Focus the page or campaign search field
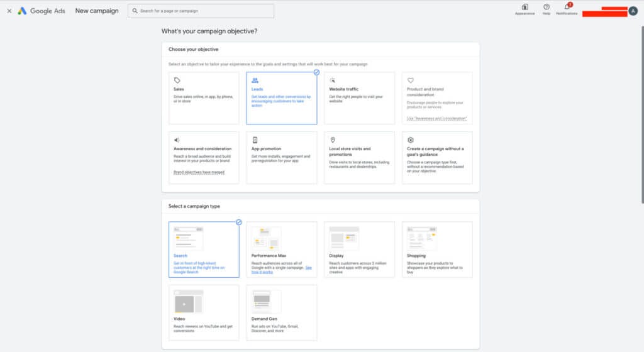The height and width of the screenshot is (352, 644). pos(201,11)
